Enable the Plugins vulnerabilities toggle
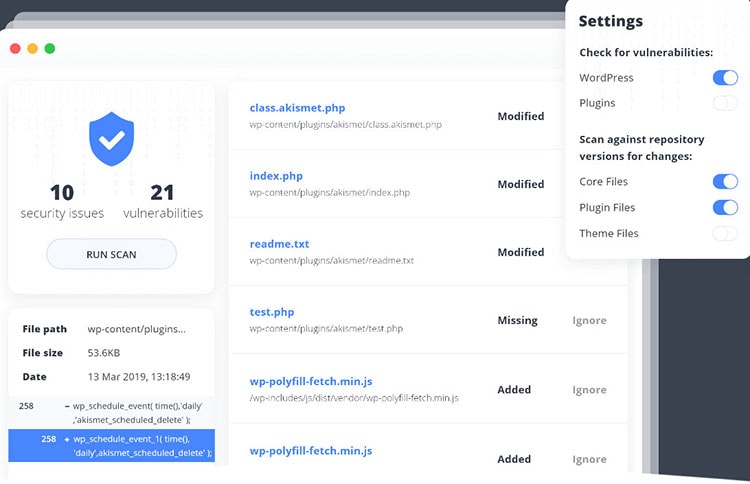This screenshot has width=750, height=484. pyautogui.click(x=724, y=103)
